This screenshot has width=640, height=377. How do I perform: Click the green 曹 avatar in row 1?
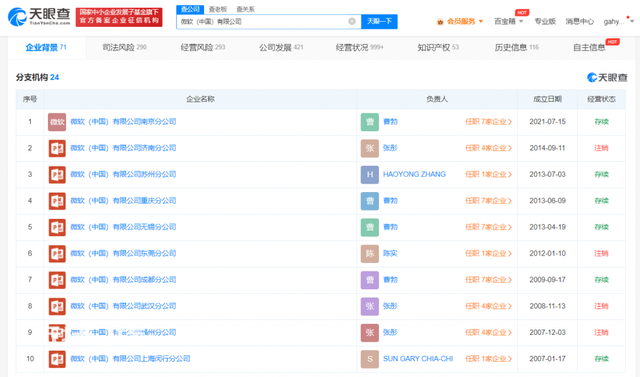pos(370,122)
